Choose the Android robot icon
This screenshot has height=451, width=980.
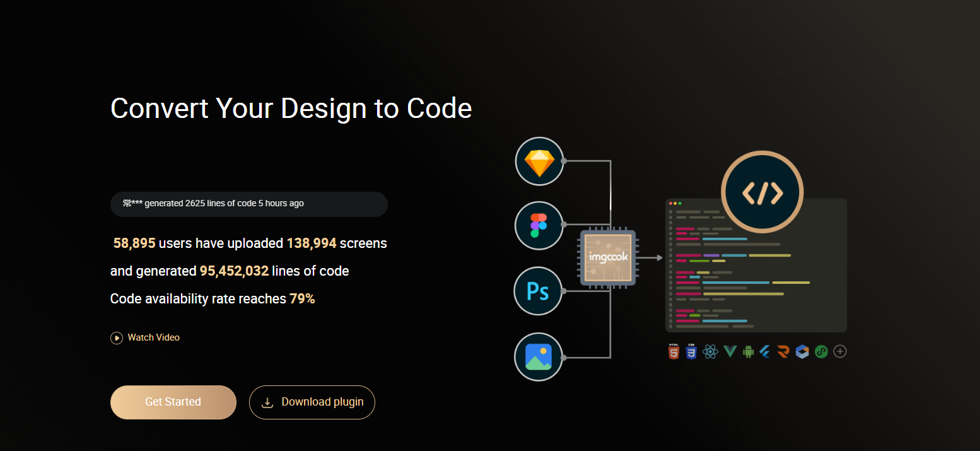(749, 351)
